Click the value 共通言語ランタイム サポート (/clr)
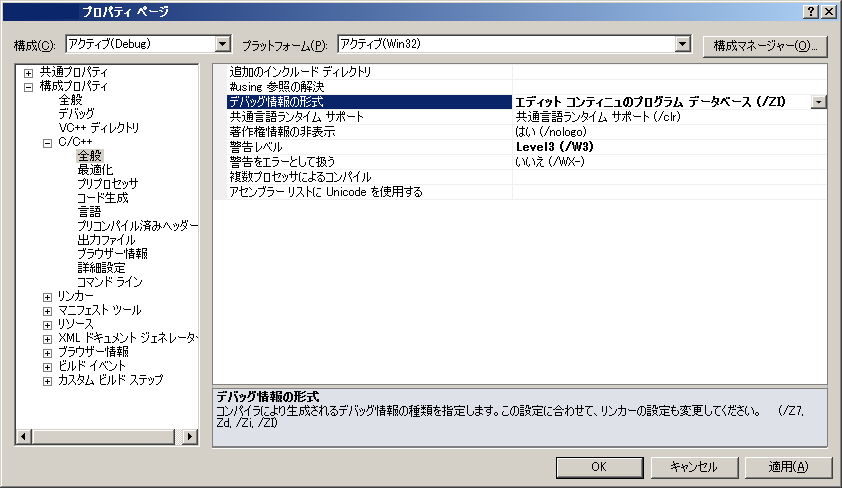This screenshot has width=842, height=488. (x=598, y=117)
